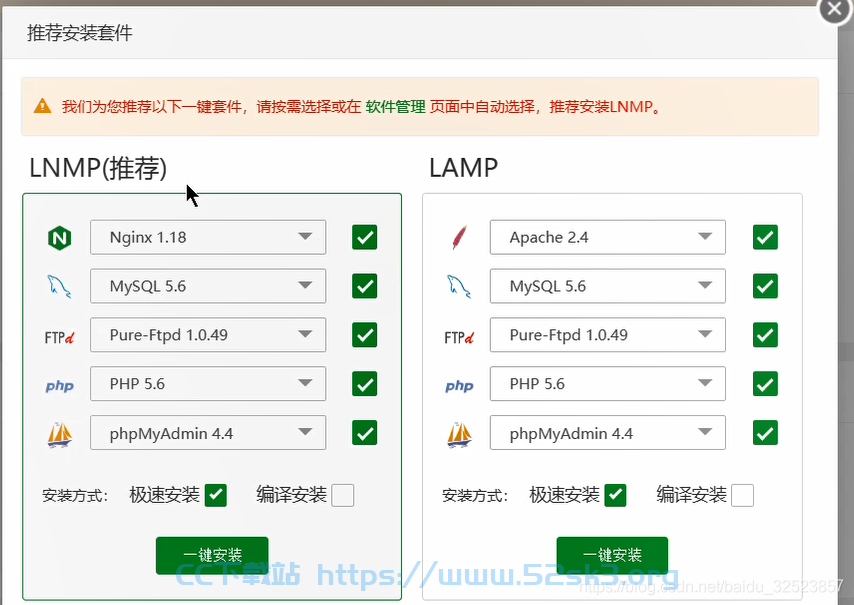The width and height of the screenshot is (854, 605).
Task: Click the Apache feather icon in LAMP
Action: [x=459, y=237]
